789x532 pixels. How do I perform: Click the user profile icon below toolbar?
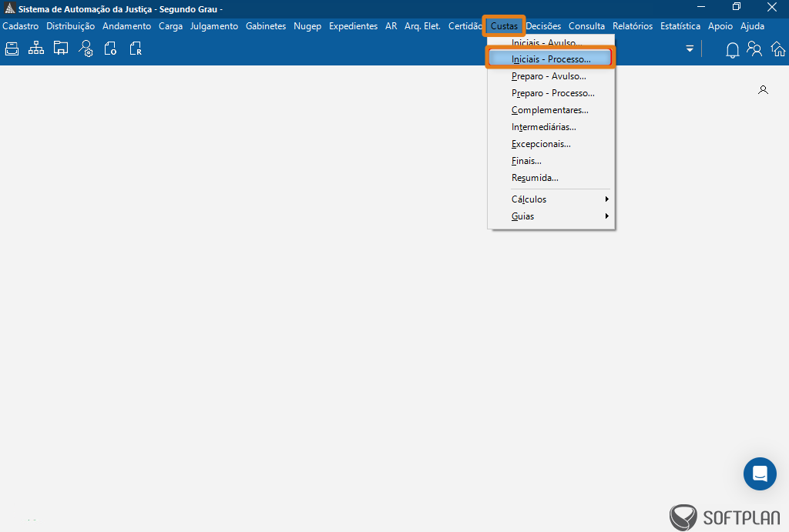coord(763,90)
